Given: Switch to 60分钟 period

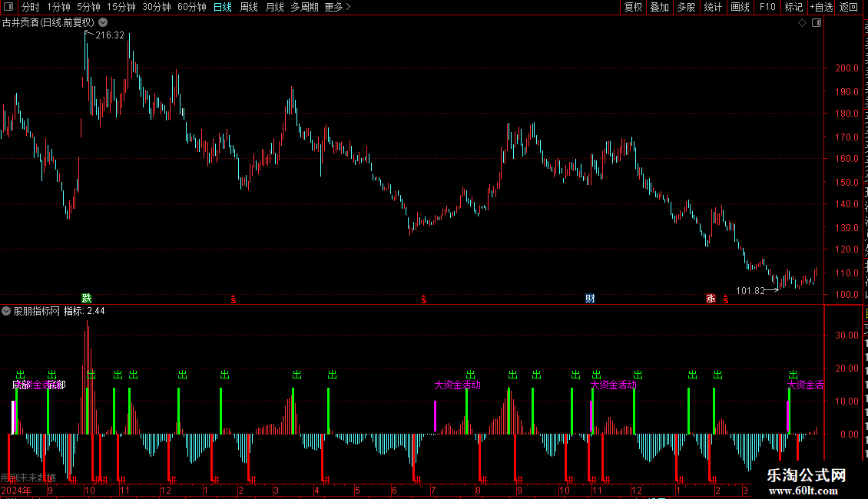Looking at the screenshot, I should [x=191, y=7].
